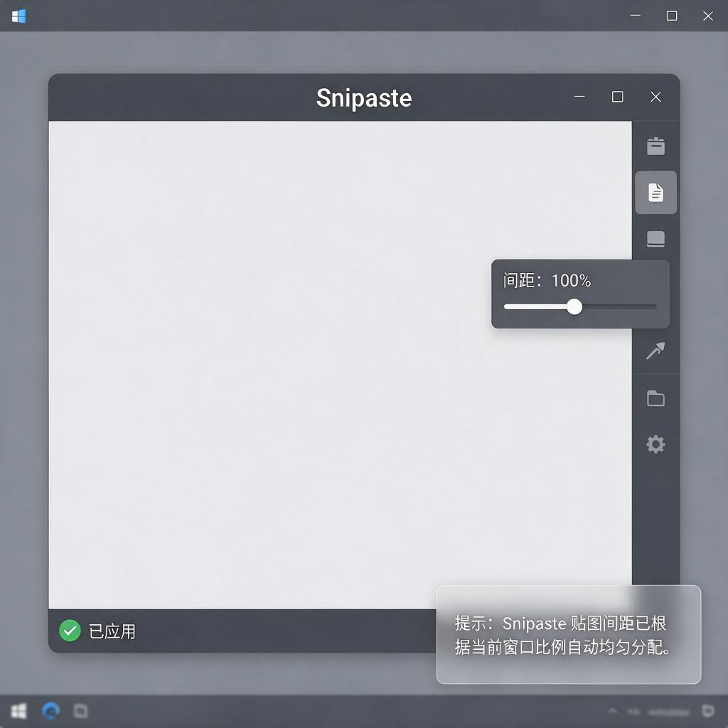Open the Edge browser in taskbar
728x728 pixels.
tap(50, 711)
